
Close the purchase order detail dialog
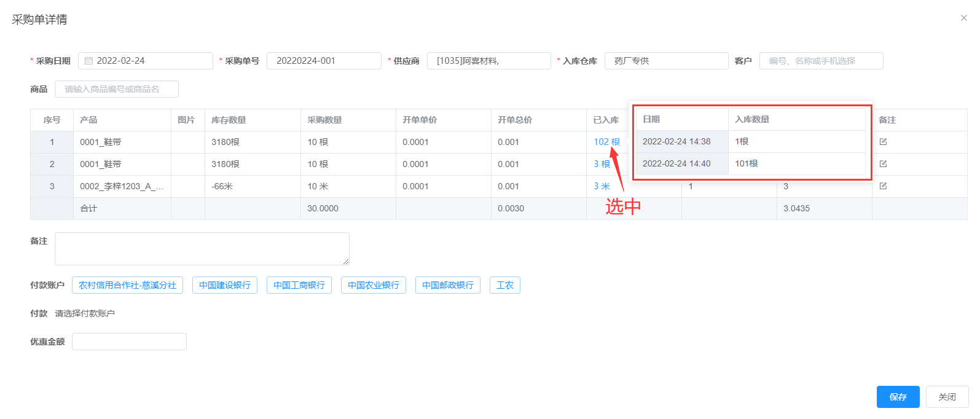click(x=963, y=18)
